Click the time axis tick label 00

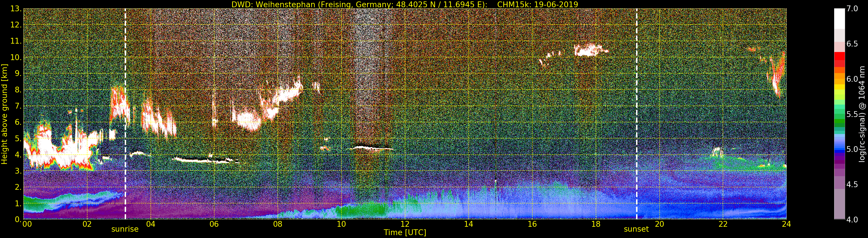point(27,224)
